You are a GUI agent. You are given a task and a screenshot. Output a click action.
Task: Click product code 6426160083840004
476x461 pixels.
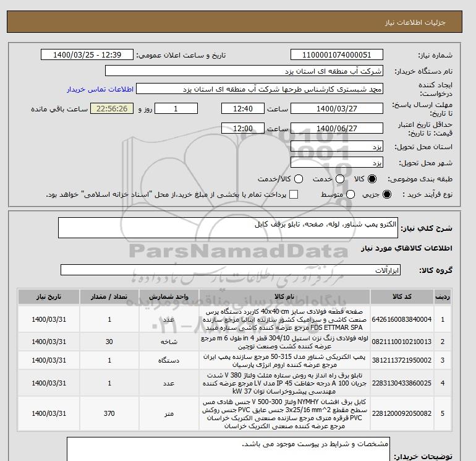402,319
